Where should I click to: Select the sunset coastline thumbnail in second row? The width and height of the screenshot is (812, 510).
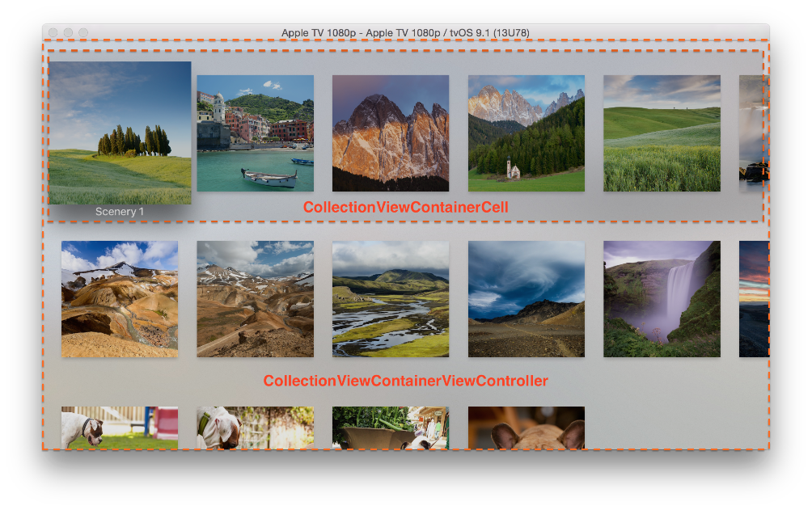coord(754,299)
